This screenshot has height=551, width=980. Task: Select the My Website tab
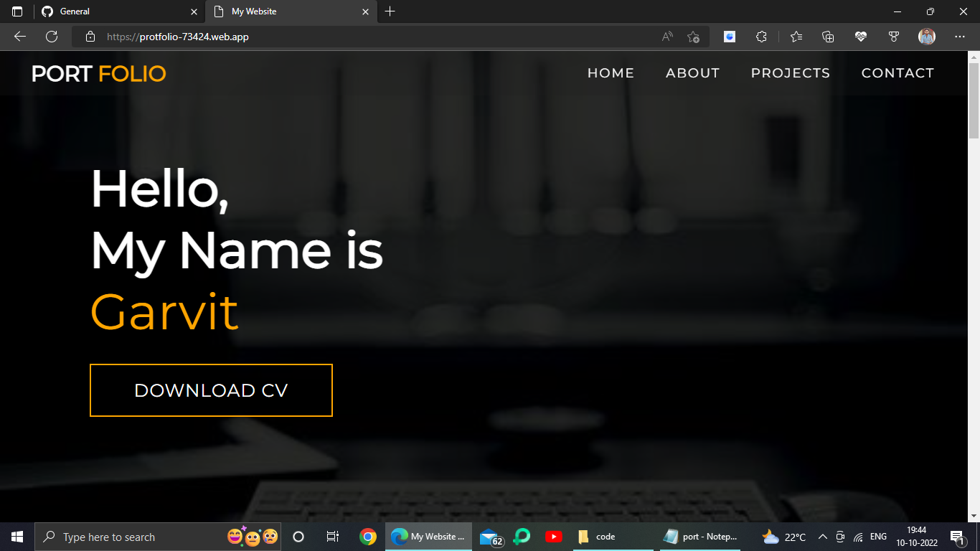coord(291,11)
